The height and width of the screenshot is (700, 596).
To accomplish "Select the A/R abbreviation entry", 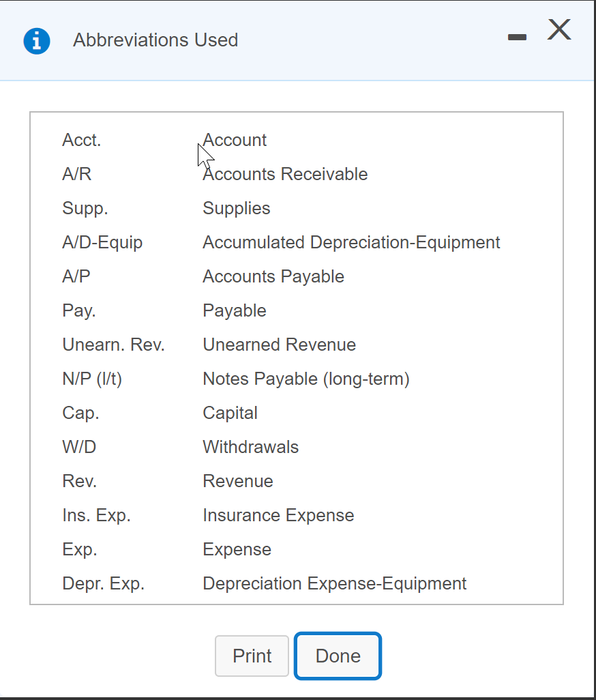I will click(x=75, y=174).
